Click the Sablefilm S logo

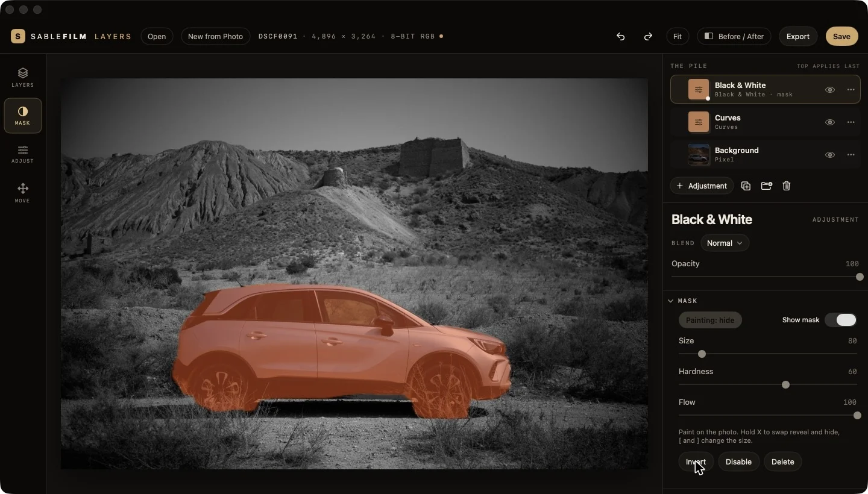pyautogui.click(x=18, y=36)
